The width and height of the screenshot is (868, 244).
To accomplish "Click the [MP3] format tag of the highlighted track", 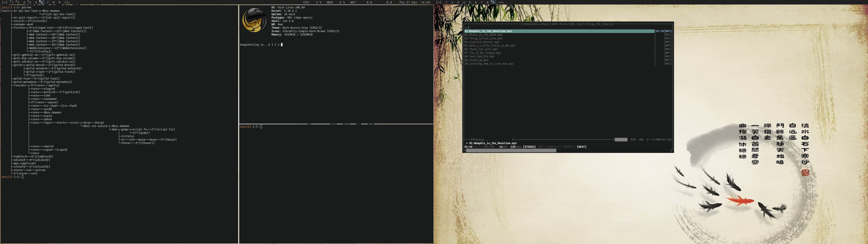I will (668, 31).
